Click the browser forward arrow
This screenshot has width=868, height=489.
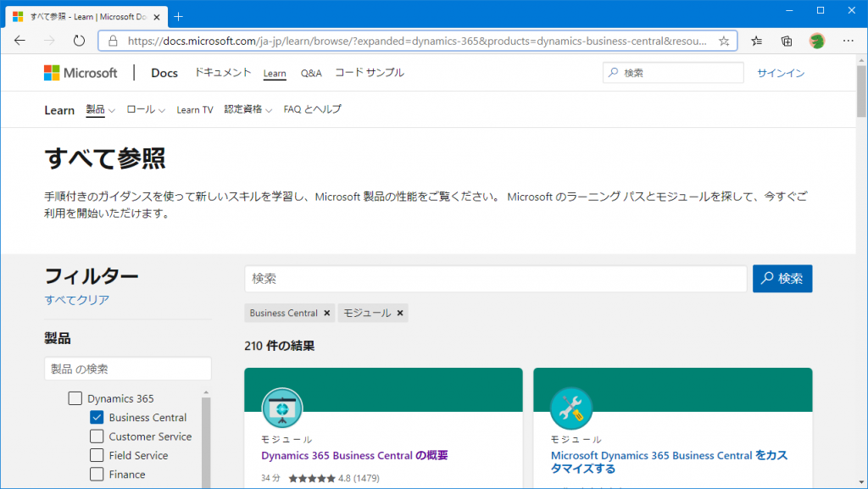point(49,41)
